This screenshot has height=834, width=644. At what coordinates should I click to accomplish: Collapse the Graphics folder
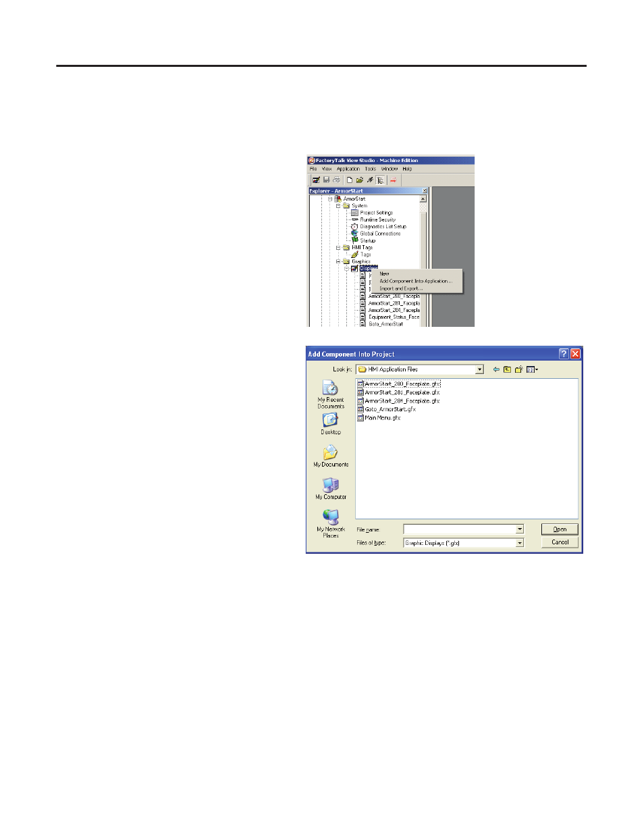(338, 262)
